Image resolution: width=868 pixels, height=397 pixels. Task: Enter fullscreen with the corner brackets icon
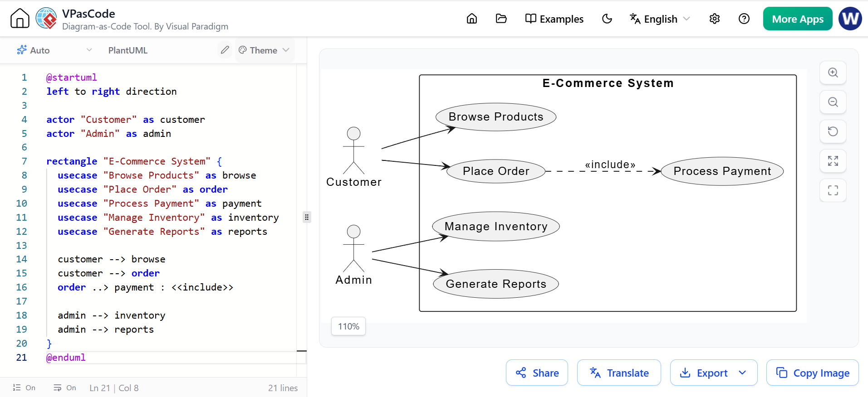coord(833,190)
